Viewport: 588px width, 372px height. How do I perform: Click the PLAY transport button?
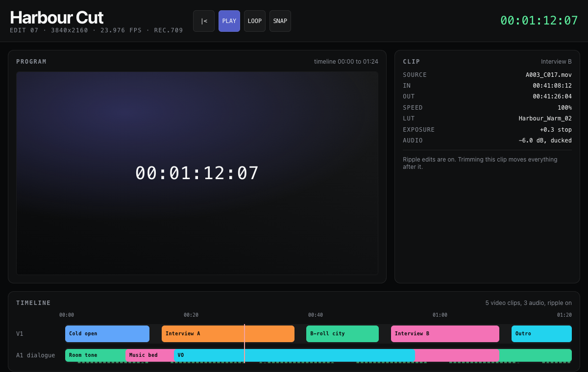(x=229, y=21)
